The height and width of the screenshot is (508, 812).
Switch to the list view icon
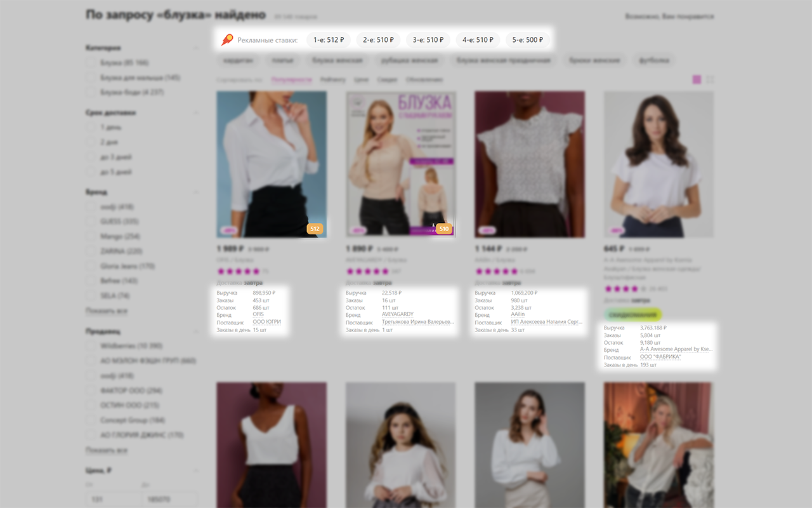coord(710,79)
